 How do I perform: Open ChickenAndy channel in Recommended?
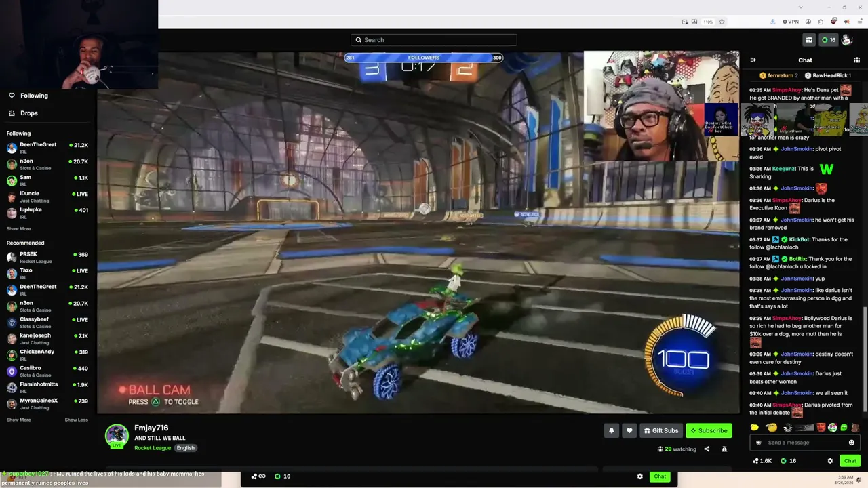pyautogui.click(x=47, y=355)
